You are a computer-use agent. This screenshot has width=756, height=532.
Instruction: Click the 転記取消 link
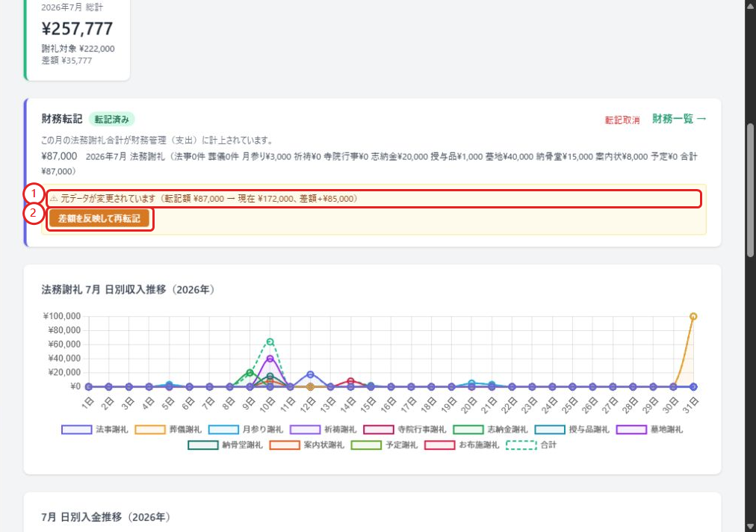point(622,120)
